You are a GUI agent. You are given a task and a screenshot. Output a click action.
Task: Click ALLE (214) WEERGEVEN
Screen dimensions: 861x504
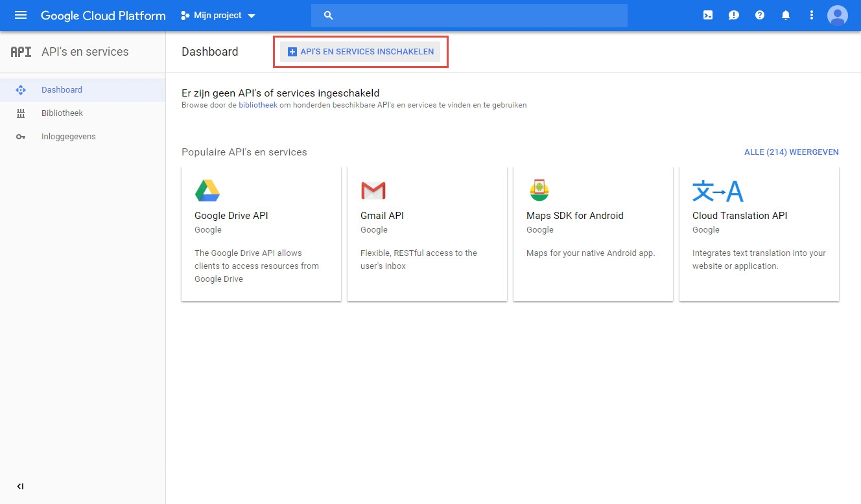coord(791,152)
